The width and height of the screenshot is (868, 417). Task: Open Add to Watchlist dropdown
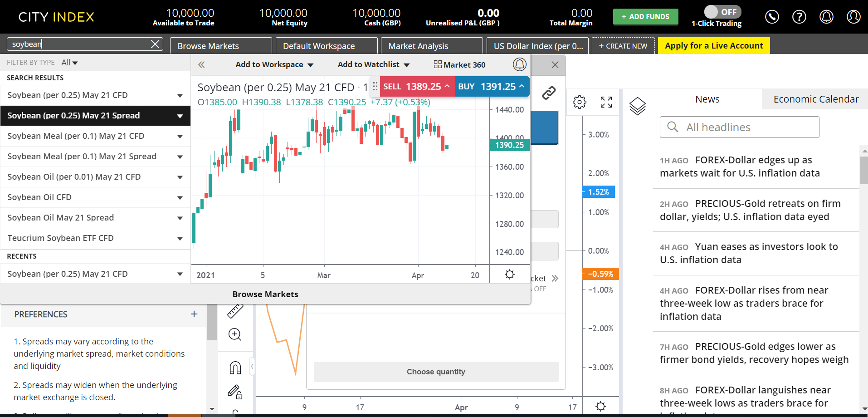pyautogui.click(x=373, y=65)
